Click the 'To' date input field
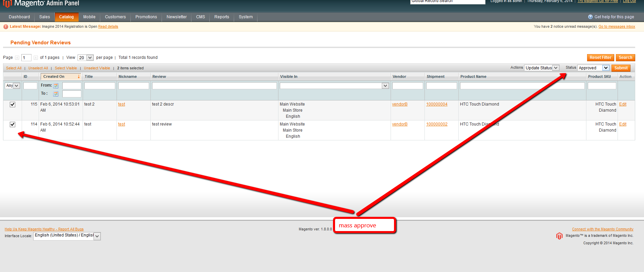 click(x=72, y=94)
